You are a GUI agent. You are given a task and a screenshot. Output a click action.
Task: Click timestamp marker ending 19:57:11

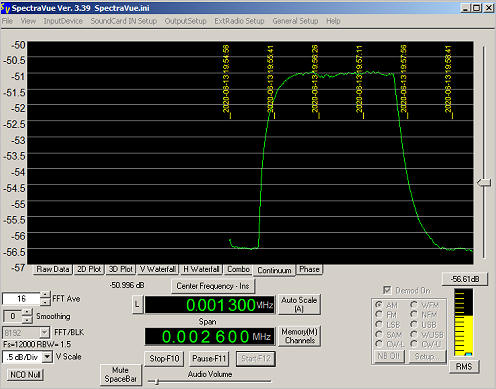359,79
